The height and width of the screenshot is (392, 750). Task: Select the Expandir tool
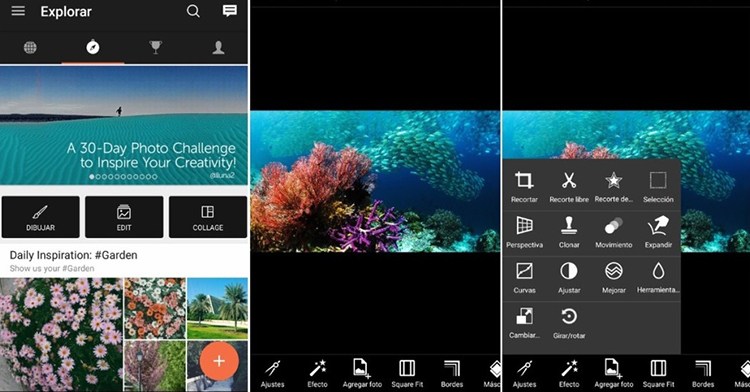(658, 232)
